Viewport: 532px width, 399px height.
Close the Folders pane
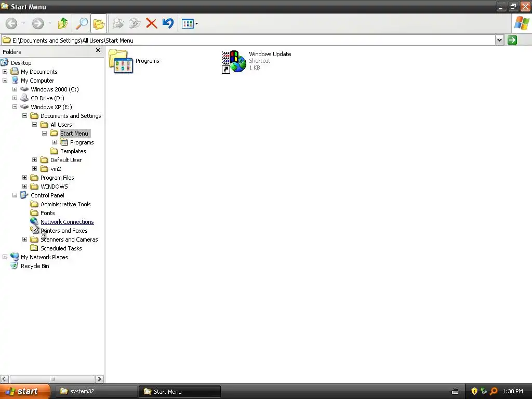tap(98, 50)
